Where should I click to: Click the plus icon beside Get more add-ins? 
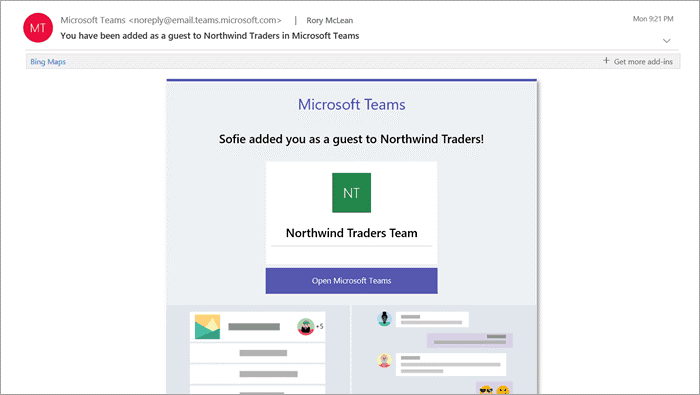coord(606,60)
